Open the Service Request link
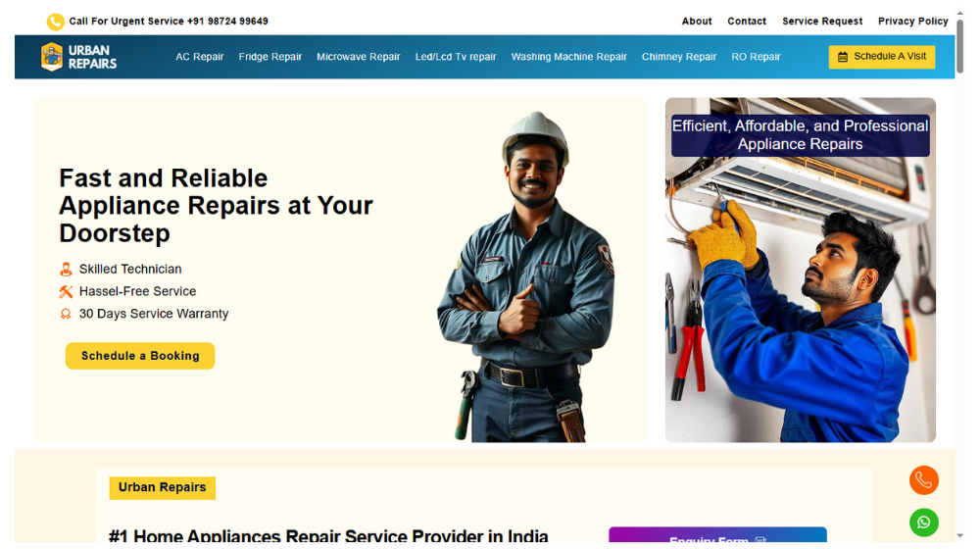980x549 pixels. coord(822,22)
